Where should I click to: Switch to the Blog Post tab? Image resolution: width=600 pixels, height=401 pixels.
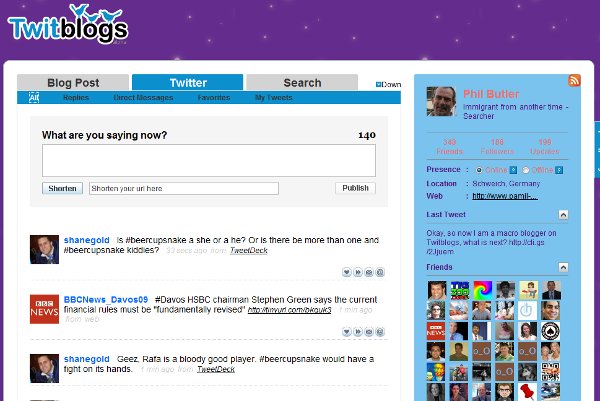(x=73, y=83)
